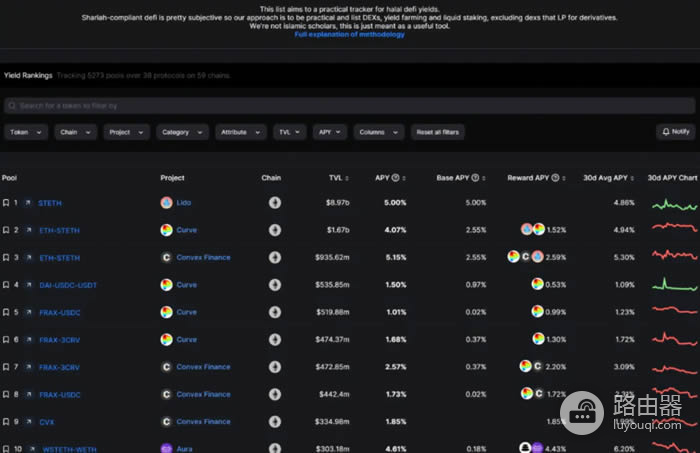The width and height of the screenshot is (700, 453).
Task: Bookmark pool row 3 ETH-STETH
Action: (x=6, y=258)
